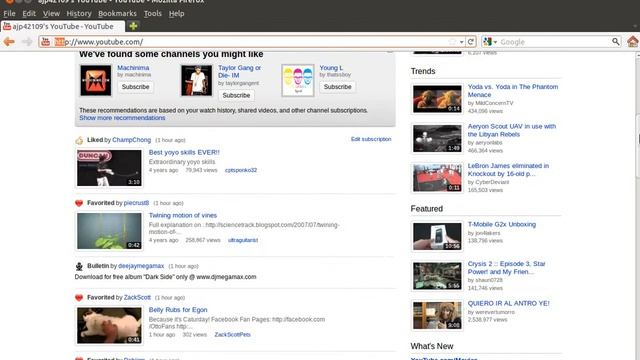Open T-Mobile G2x Unboxing link
640x360 pixels.
point(502,224)
